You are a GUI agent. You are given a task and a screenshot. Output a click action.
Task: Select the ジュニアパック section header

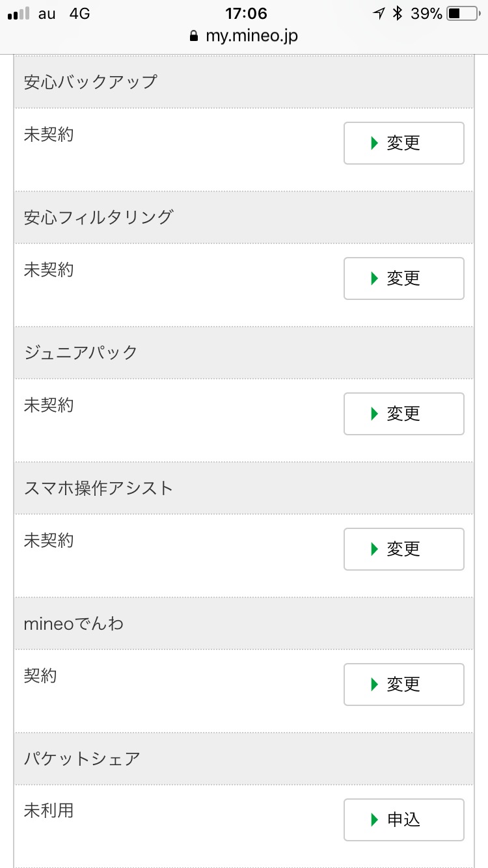click(x=244, y=353)
